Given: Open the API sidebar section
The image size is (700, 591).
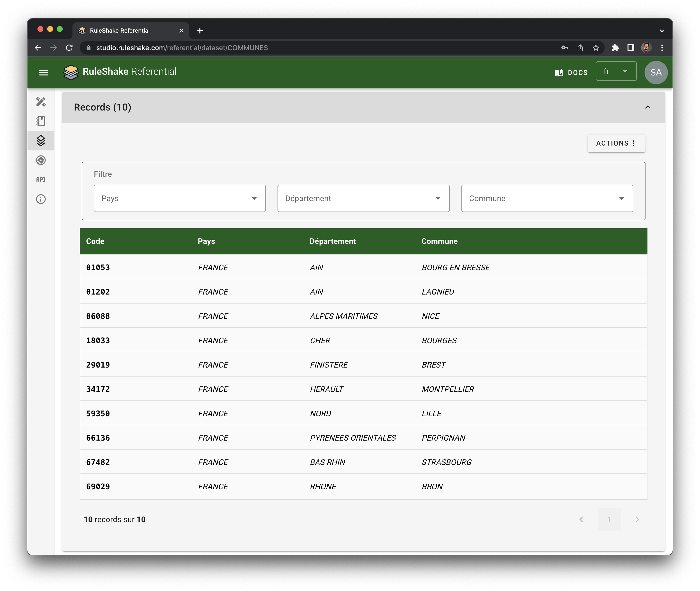Looking at the screenshot, I should pyautogui.click(x=41, y=180).
